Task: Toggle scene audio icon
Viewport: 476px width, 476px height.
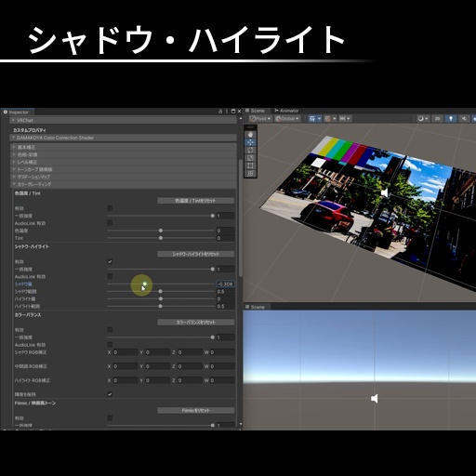Action: click(x=464, y=119)
